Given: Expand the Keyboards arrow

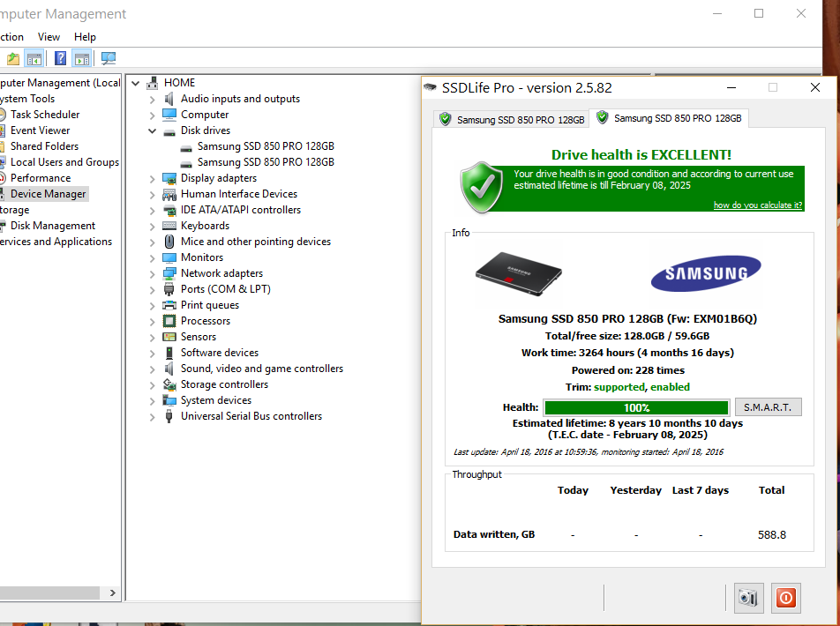Looking at the screenshot, I should 152,226.
